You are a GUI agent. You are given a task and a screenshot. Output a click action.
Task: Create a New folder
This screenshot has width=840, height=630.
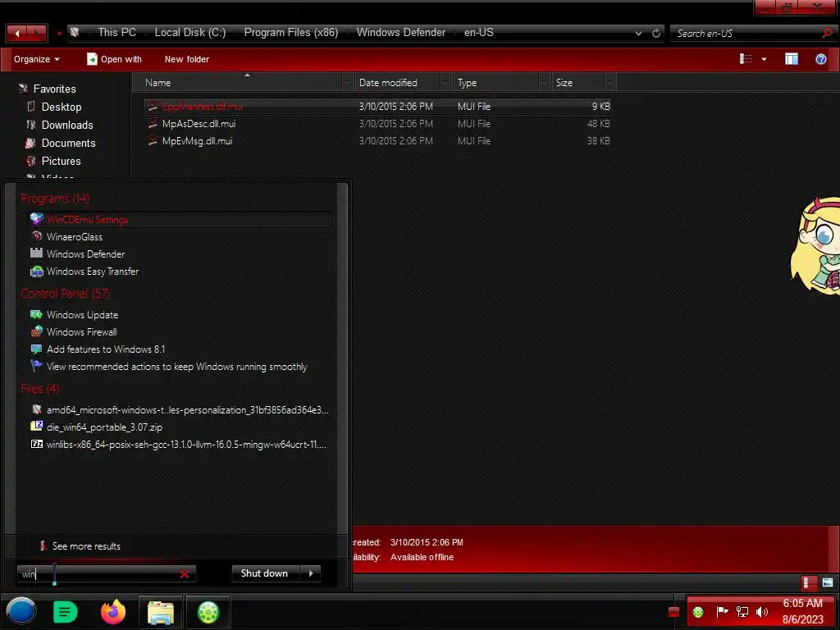(186, 59)
